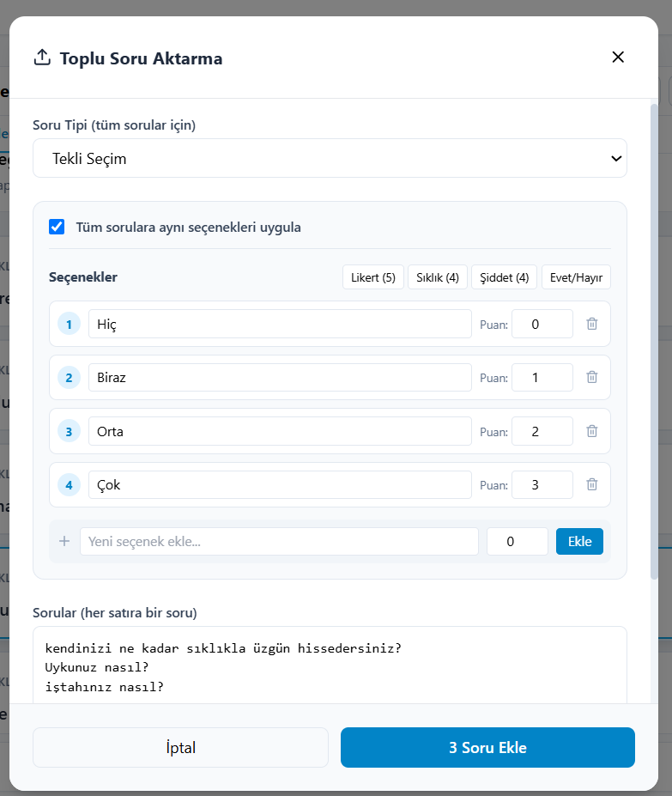
Task: Apply the Sıklık (4) preset
Action: (438, 277)
